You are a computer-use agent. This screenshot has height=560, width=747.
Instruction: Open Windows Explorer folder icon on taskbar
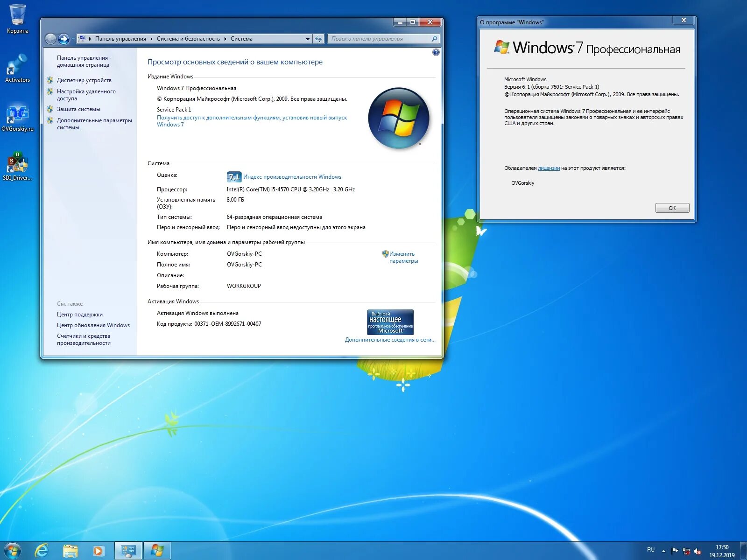click(x=70, y=551)
